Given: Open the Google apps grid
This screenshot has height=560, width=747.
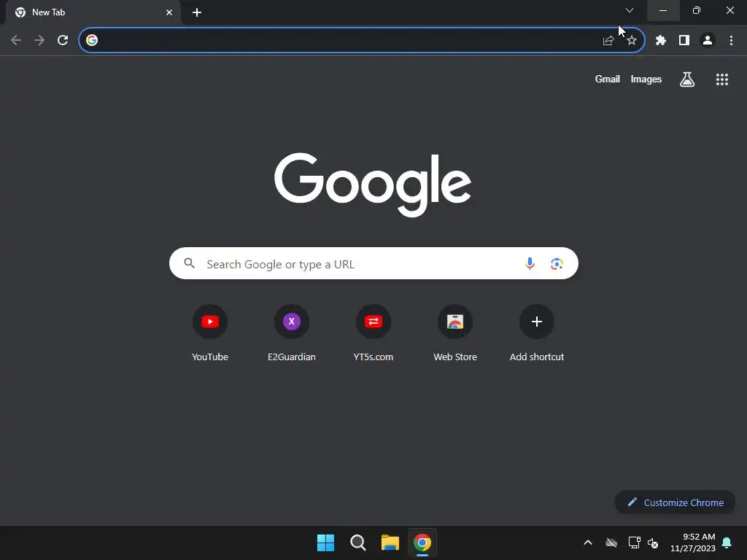Looking at the screenshot, I should (722, 79).
